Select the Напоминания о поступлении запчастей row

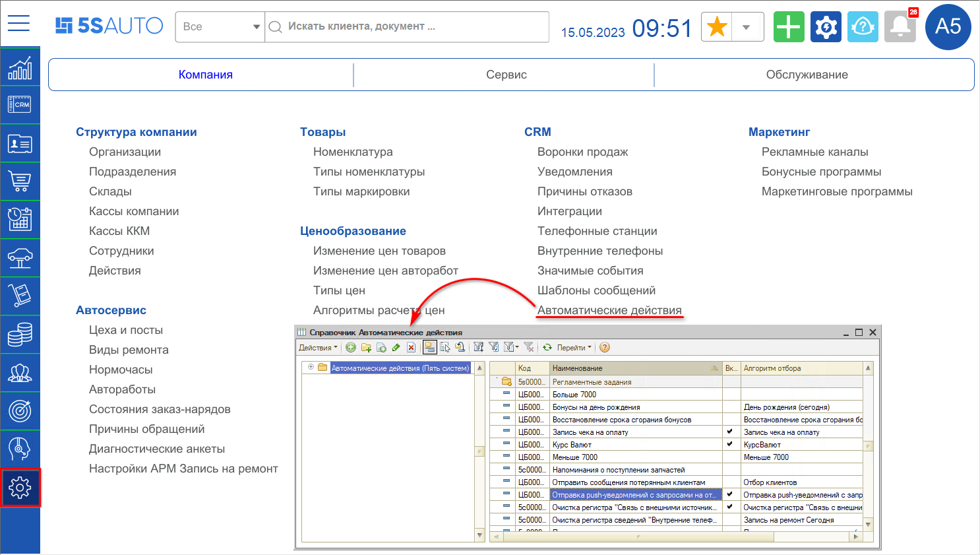tap(676, 469)
